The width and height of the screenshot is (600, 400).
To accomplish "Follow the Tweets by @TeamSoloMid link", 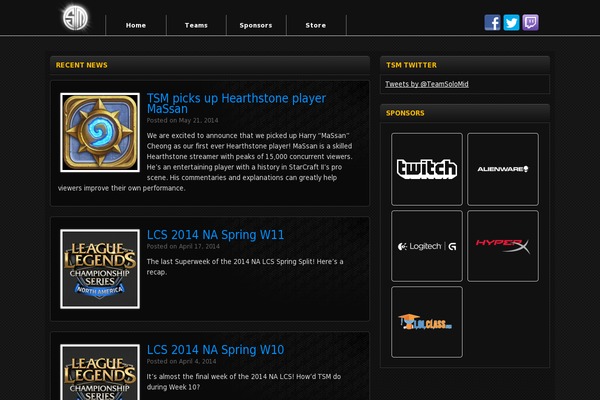I will [427, 84].
